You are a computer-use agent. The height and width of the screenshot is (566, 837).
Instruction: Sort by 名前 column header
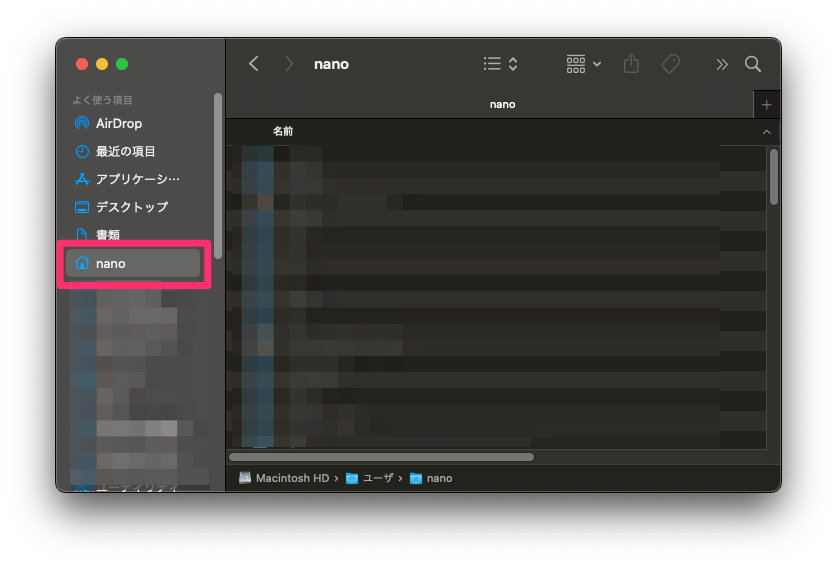click(x=283, y=131)
